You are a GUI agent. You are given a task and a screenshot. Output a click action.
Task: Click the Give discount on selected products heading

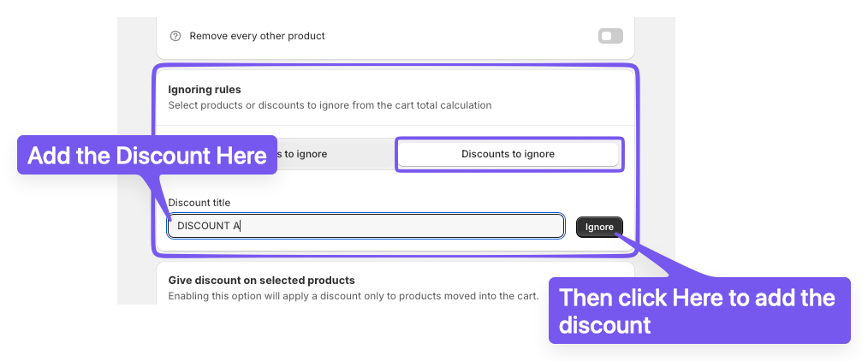pyautogui.click(x=261, y=281)
